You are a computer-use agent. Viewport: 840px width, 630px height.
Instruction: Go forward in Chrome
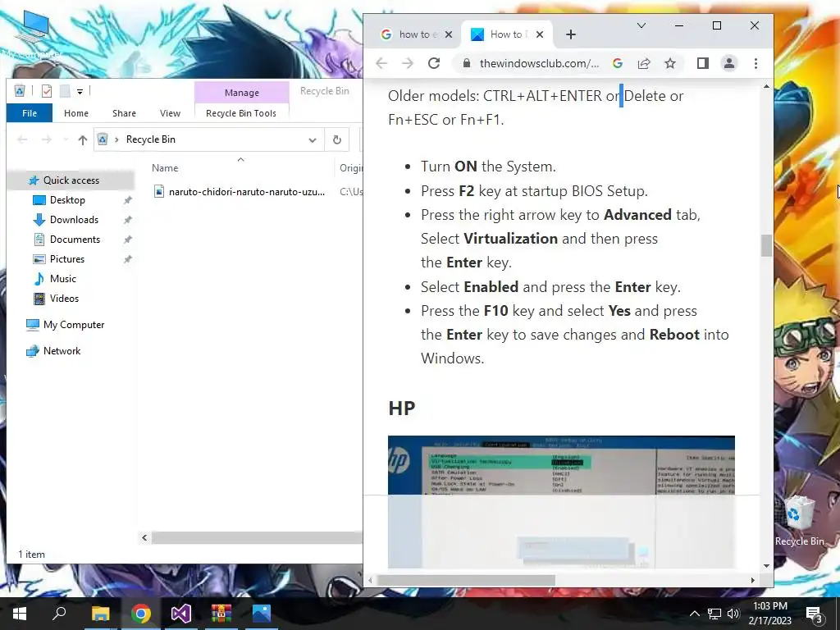[408, 63]
